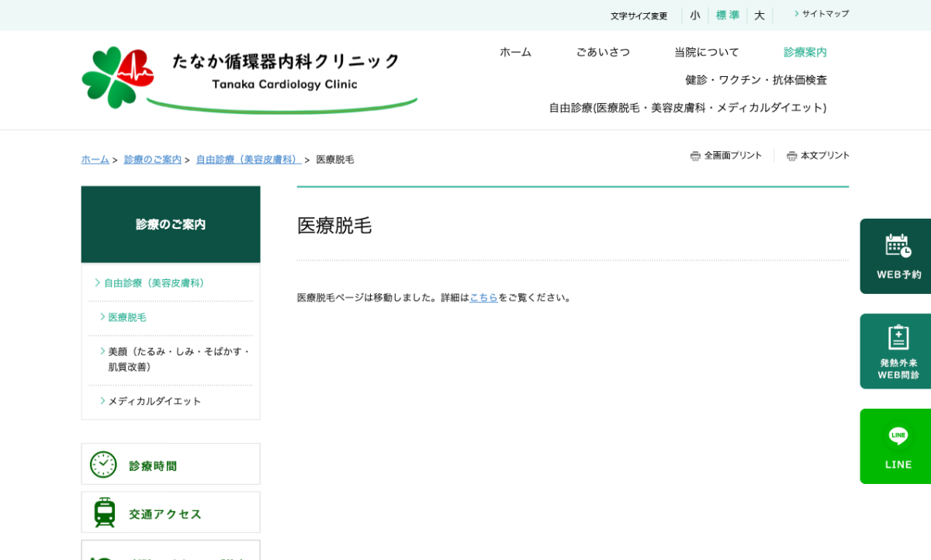Set text size to 小
Viewport: 931px width, 560px height.
694,16
